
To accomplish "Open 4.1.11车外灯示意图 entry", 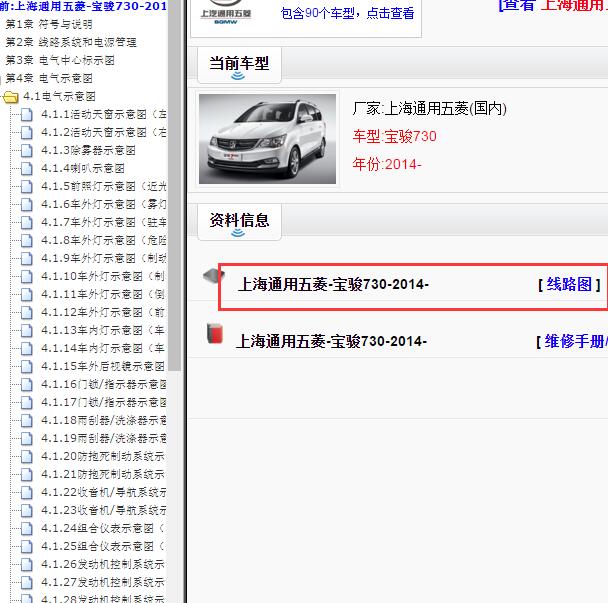I will coord(103,294).
